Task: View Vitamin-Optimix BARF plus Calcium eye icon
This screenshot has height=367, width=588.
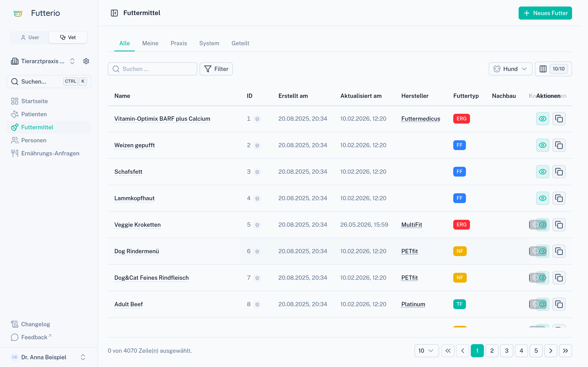Action: tap(542, 119)
